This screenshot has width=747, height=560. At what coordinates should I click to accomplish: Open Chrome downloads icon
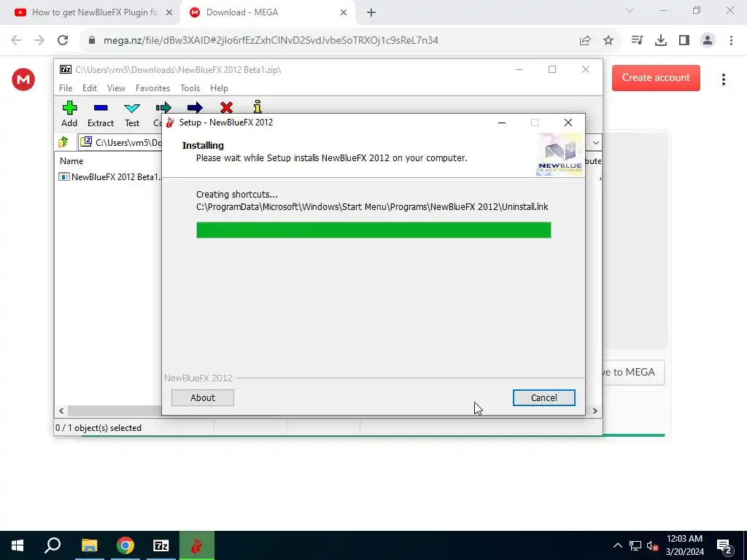[661, 41]
